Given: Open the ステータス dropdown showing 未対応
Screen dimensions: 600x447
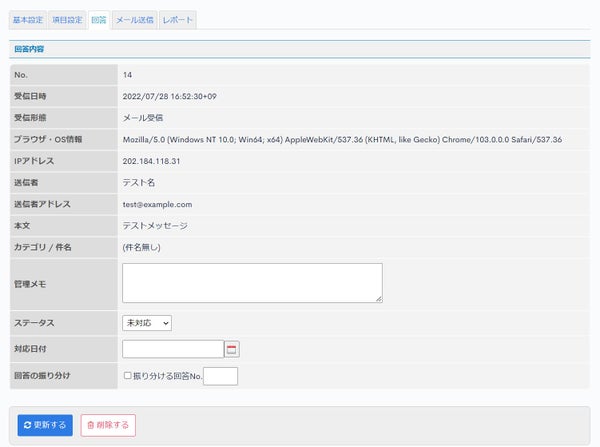Looking at the screenshot, I should 147,323.
